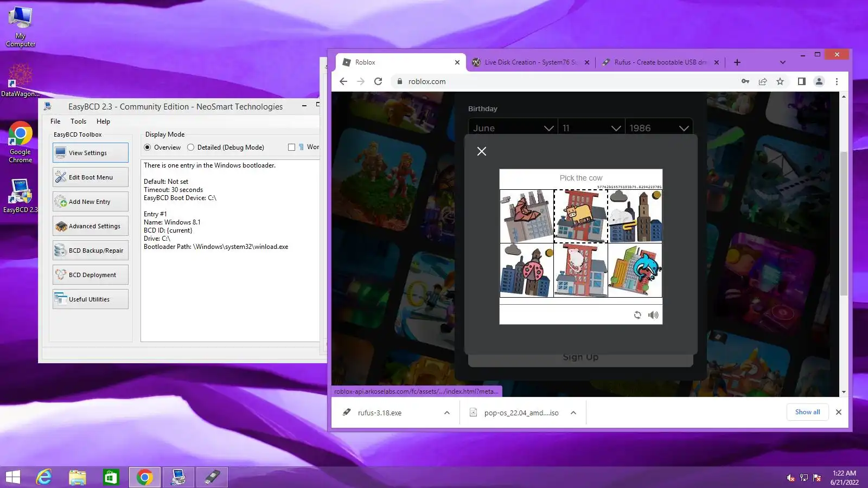The height and width of the screenshot is (488, 868).
Task: Click the Windows Start button
Action: (12, 477)
